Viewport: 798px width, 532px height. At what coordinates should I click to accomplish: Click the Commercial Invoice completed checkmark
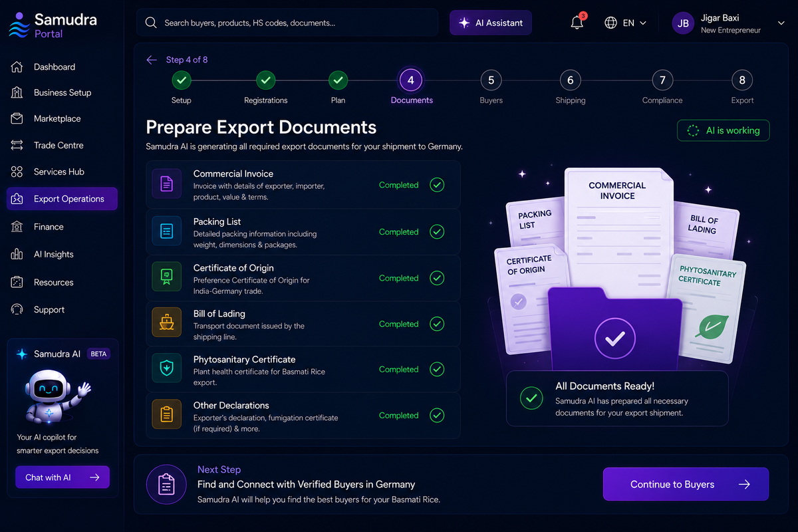[x=437, y=185]
